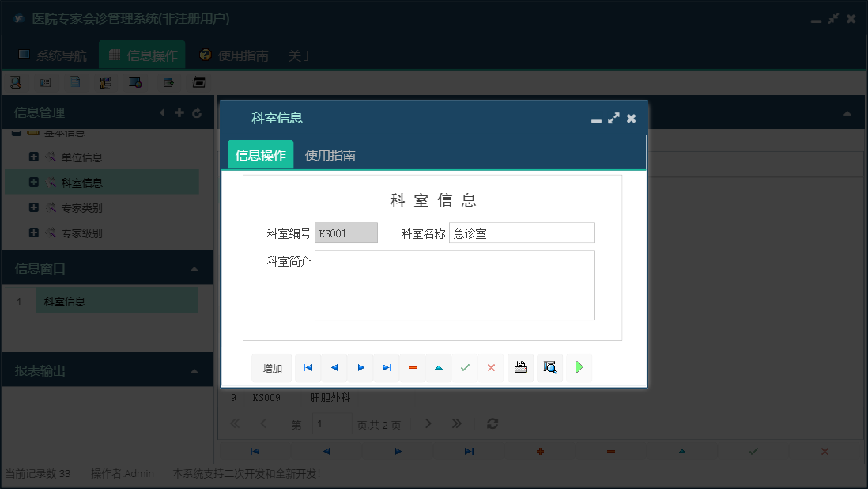
Task: Select the magnifier query icon on the top toolbar
Action: pyautogui.click(x=16, y=81)
